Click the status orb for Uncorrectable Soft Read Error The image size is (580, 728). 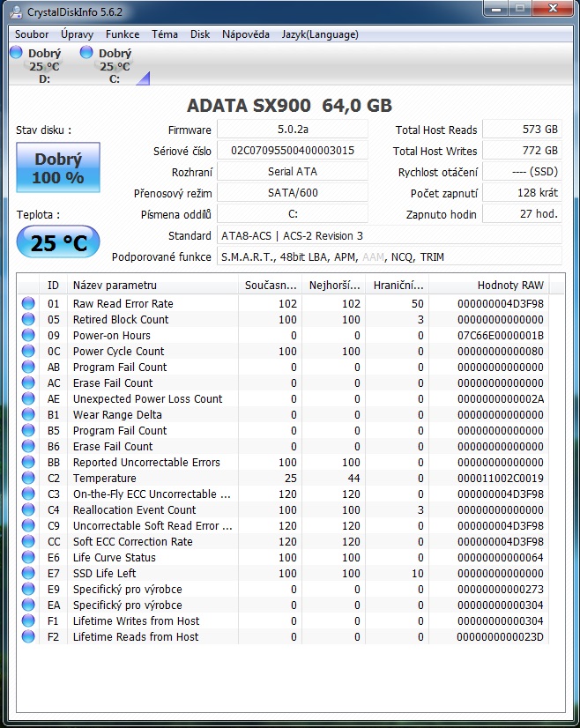[28, 525]
